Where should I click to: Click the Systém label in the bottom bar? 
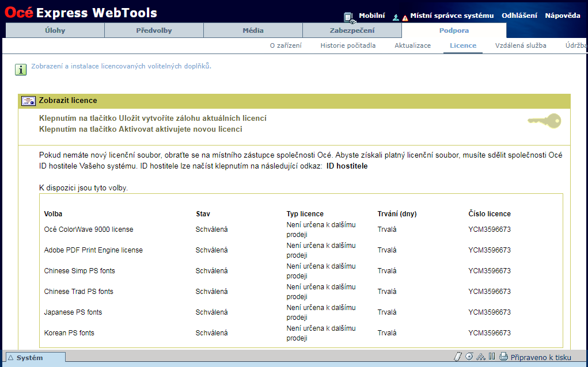tap(29, 358)
